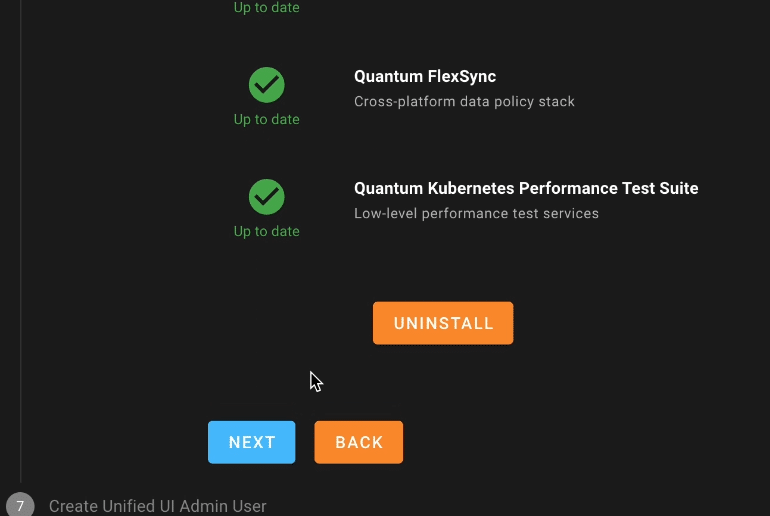The width and height of the screenshot is (770, 516).
Task: Click Up to date status under FlexSync
Action: [267, 119]
